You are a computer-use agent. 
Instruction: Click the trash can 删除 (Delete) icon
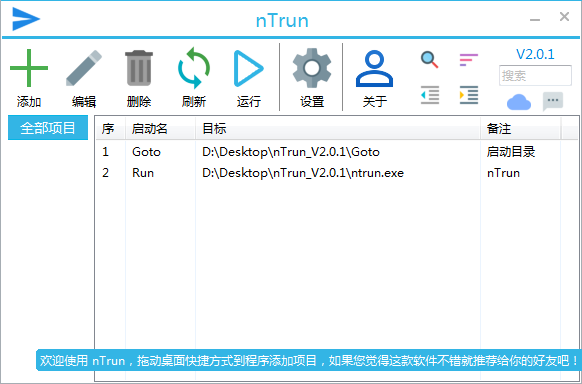click(x=139, y=68)
